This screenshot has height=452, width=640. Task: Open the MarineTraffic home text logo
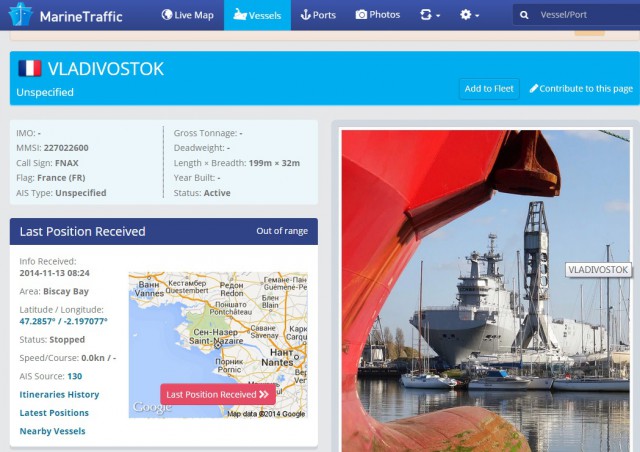click(x=81, y=16)
